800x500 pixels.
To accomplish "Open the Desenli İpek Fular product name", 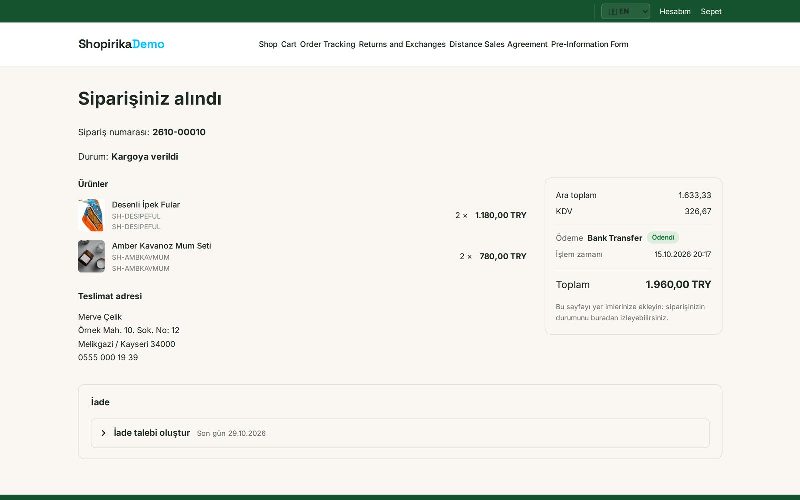I will click(x=146, y=205).
